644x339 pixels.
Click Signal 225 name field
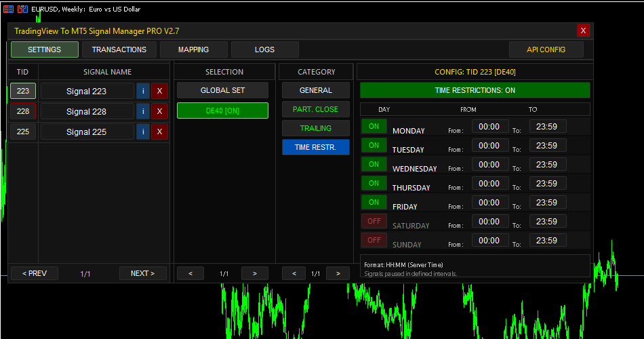coord(87,132)
